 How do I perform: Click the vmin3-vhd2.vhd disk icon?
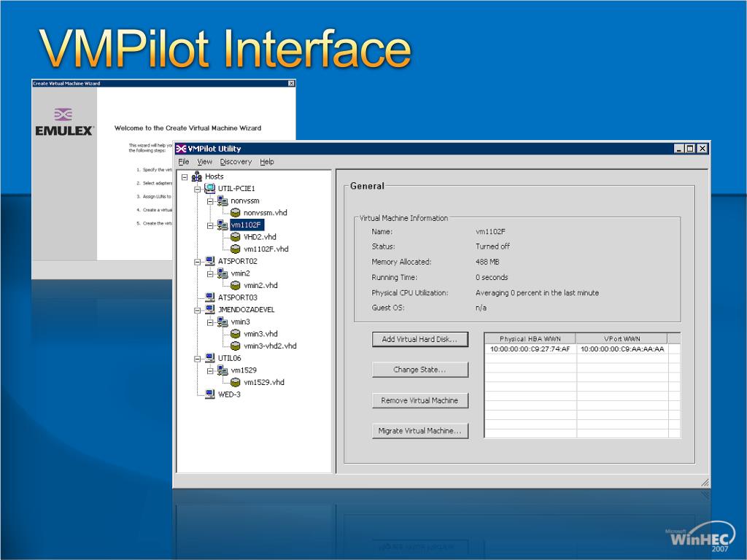(236, 346)
